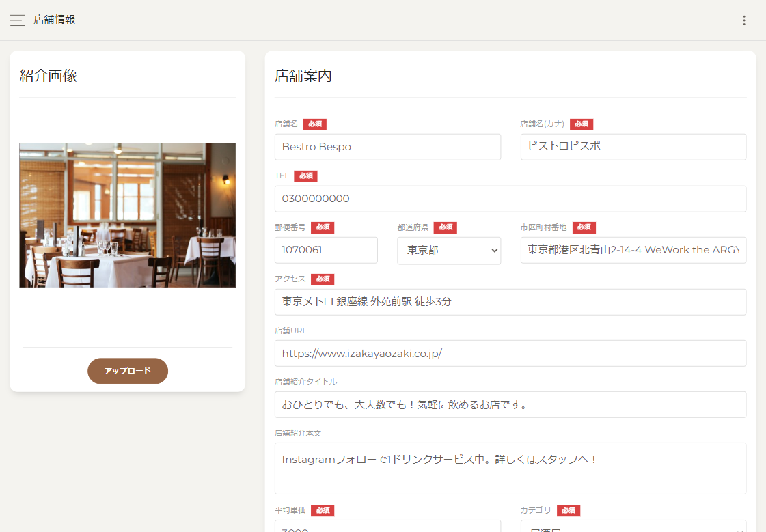Focus the 市区町村番地 address field
766x532 pixels.
pyautogui.click(x=633, y=250)
